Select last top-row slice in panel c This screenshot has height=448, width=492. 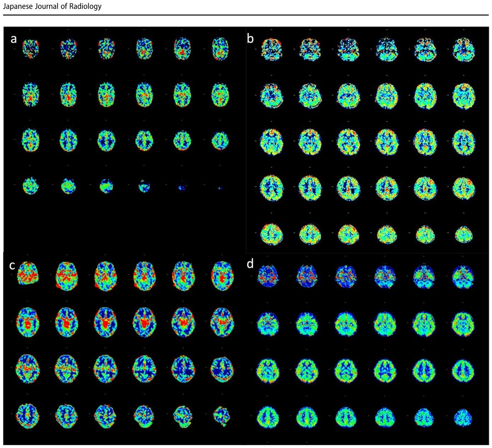coord(222,276)
